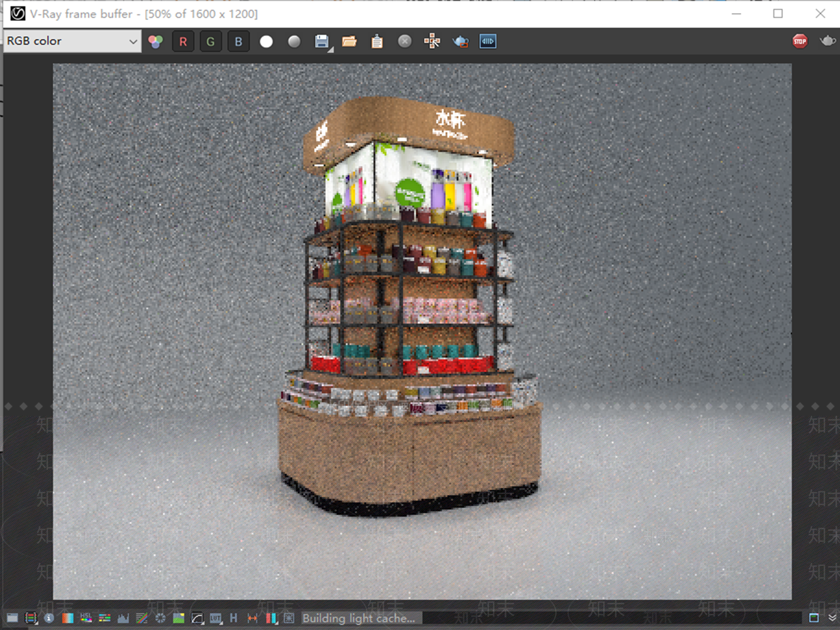Switch to alpha channel white circle
Viewport: 840px width, 630px height.
tap(266, 41)
